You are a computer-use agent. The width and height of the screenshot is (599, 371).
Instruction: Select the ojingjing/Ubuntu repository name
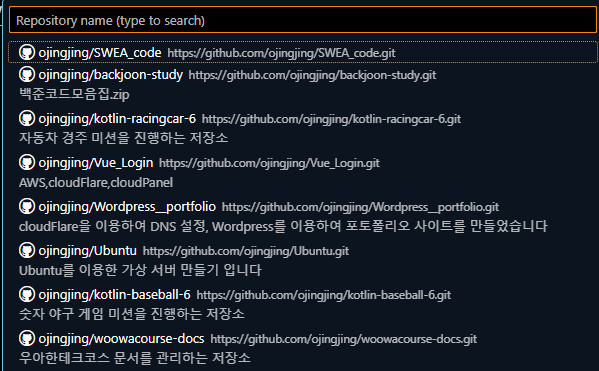pos(87,251)
